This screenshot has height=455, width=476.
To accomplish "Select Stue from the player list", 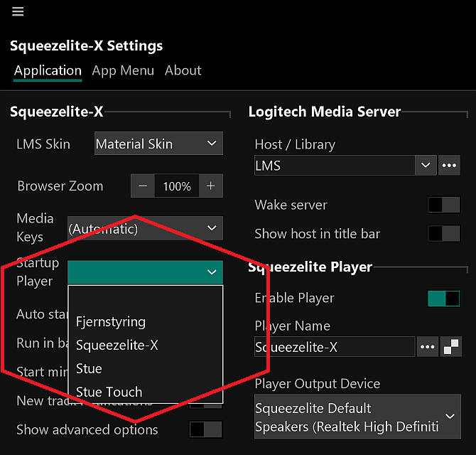I will [x=146, y=368].
